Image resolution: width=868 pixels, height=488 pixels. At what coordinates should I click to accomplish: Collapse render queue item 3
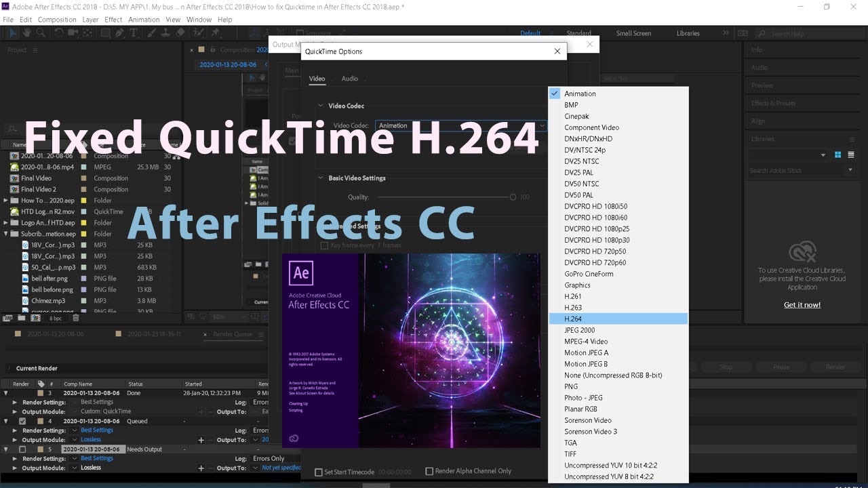6,393
